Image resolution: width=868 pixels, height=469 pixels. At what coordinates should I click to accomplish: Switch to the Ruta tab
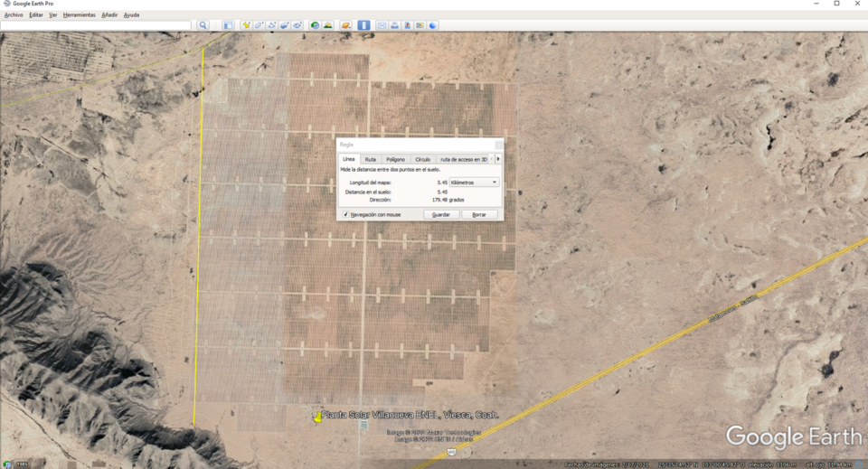click(371, 159)
